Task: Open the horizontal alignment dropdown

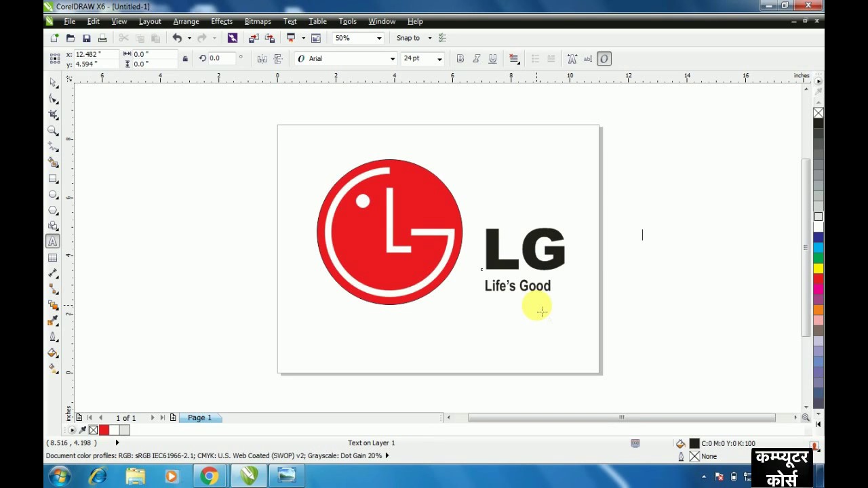Action: (x=514, y=59)
